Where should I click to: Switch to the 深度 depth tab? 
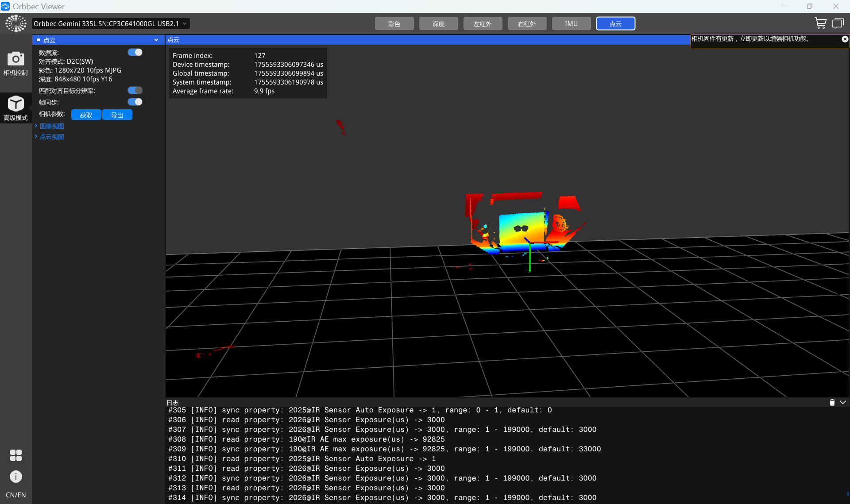[438, 23]
